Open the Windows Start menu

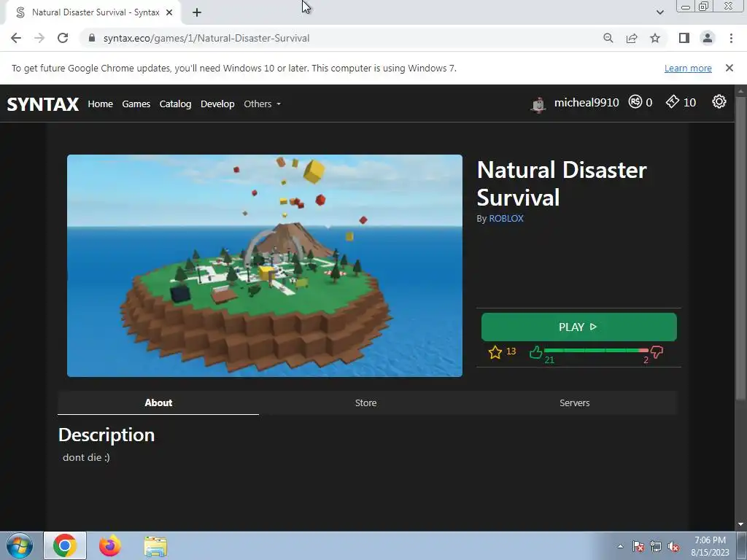20,545
